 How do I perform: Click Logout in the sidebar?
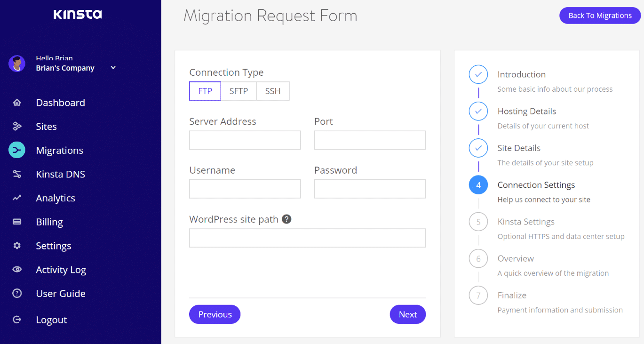point(51,320)
